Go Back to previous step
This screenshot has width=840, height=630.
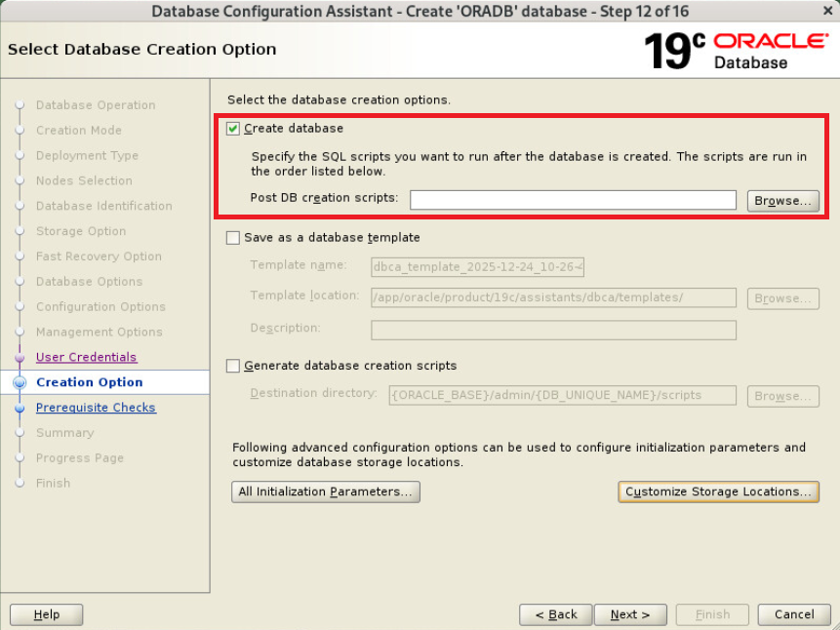[x=555, y=614]
